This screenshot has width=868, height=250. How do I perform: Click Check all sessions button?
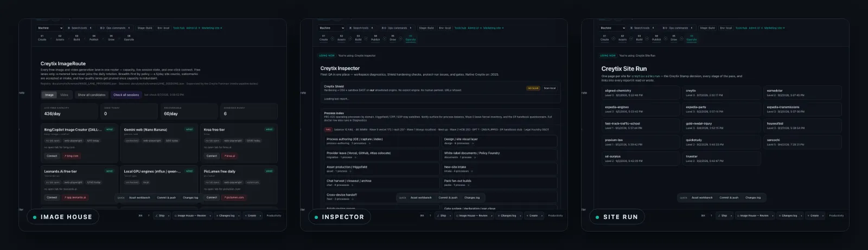pyautogui.click(x=126, y=95)
